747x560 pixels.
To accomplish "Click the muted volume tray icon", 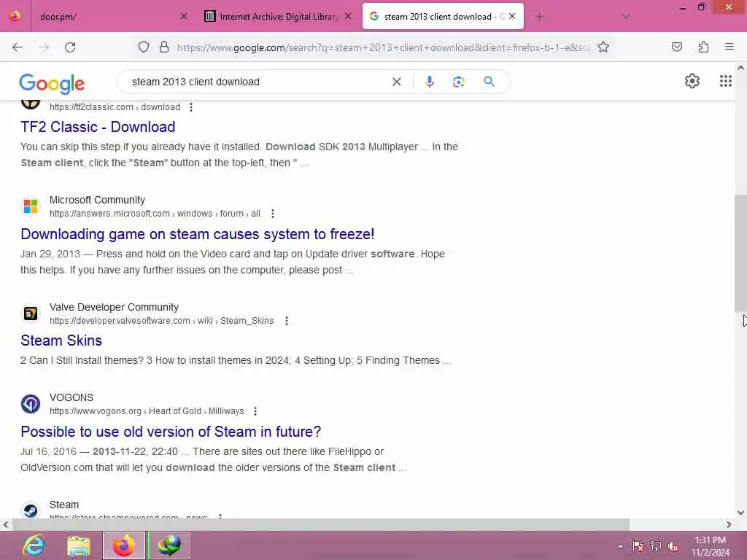I will (673, 546).
